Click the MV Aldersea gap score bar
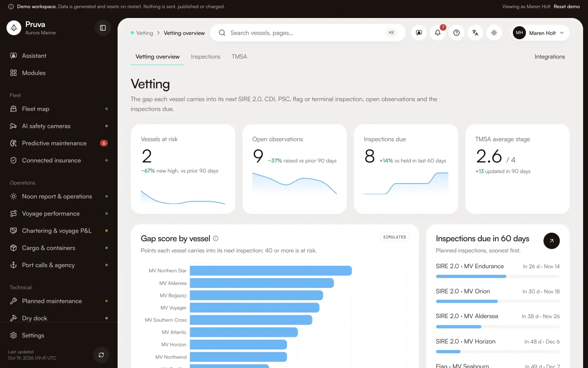Image resolution: width=588 pixels, height=368 pixels. (x=262, y=283)
